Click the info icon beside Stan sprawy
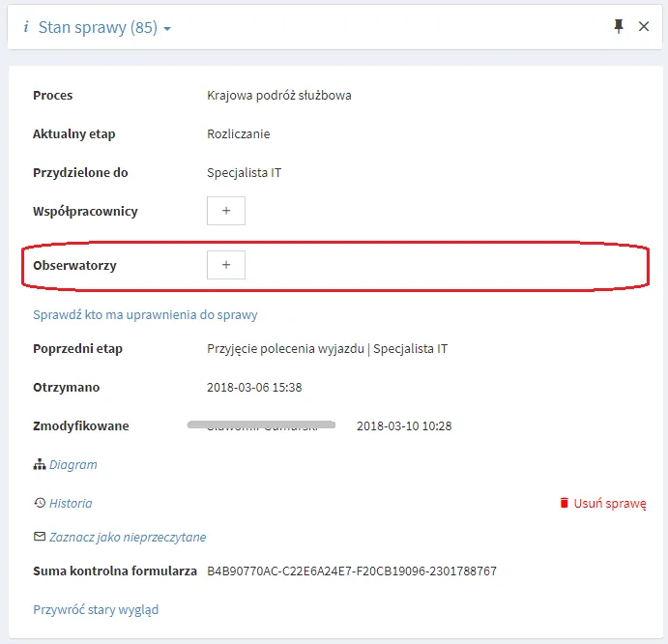This screenshot has height=644, width=668. tap(26, 27)
